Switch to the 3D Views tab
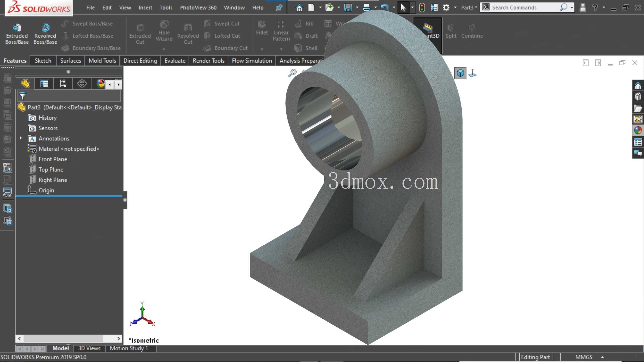The width and height of the screenshot is (644, 362). pyautogui.click(x=89, y=348)
